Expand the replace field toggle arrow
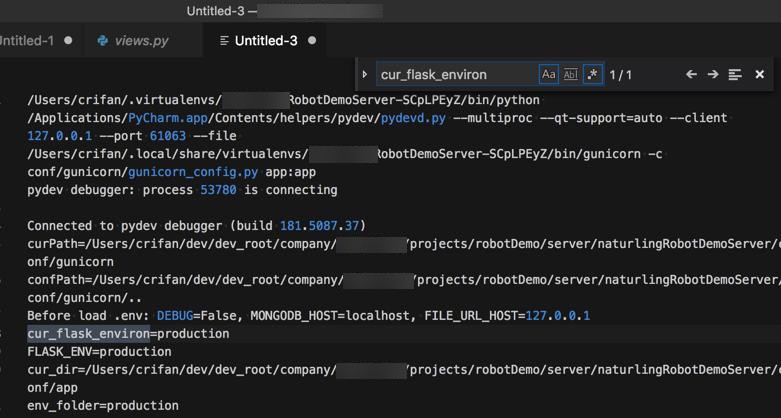Image resolution: width=781 pixels, height=418 pixels. pos(364,75)
